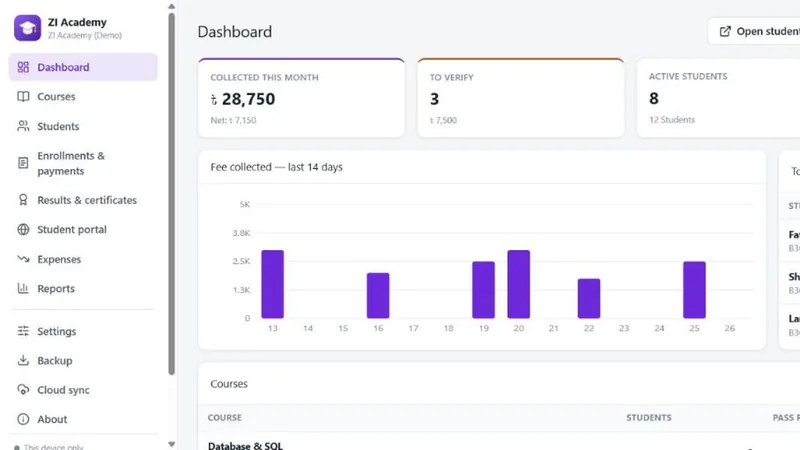
Task: Click the Reports bar chart icon
Action: pyautogui.click(x=23, y=288)
